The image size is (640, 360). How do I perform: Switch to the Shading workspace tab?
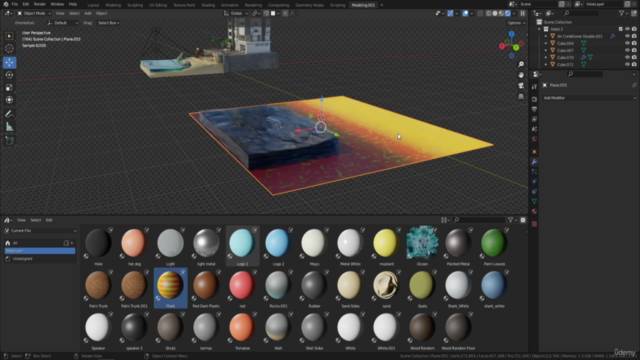click(x=208, y=5)
